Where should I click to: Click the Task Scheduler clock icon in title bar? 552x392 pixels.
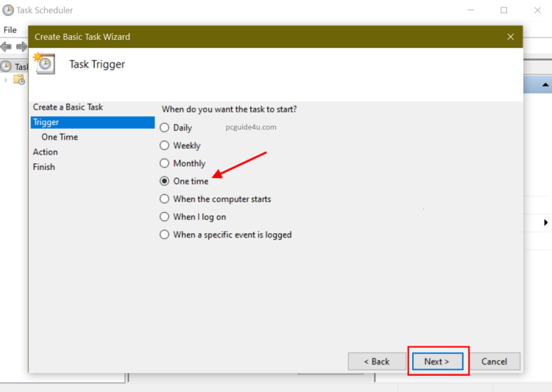point(8,10)
